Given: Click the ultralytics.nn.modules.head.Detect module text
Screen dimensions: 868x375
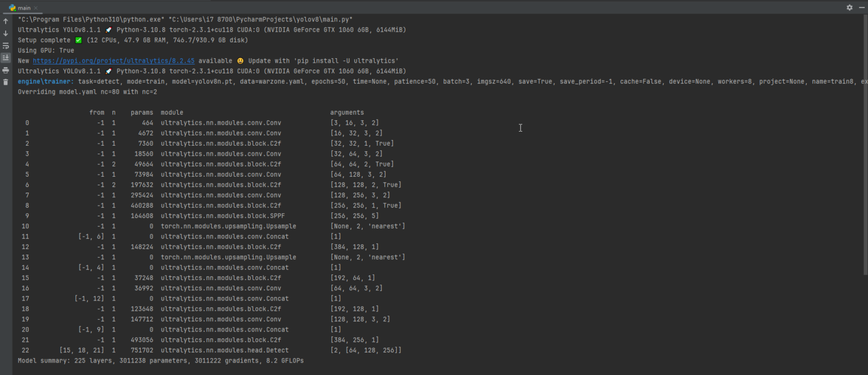Looking at the screenshot, I should (225, 350).
